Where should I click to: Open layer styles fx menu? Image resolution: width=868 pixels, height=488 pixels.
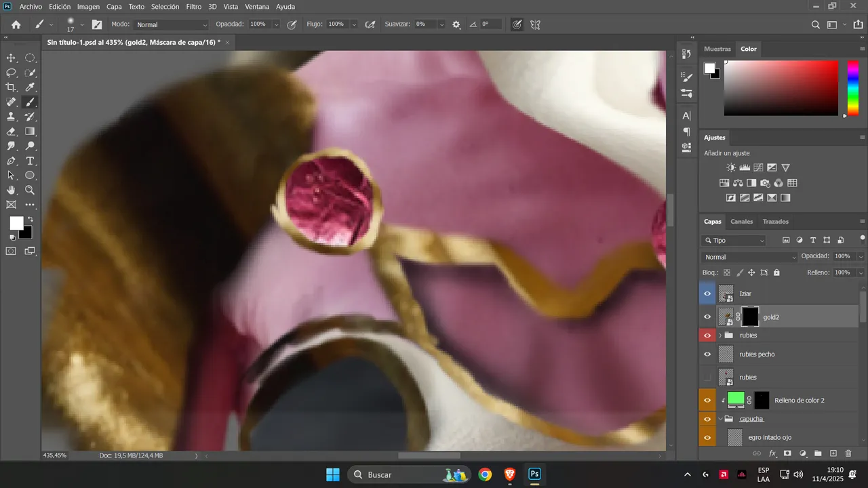coord(772,453)
